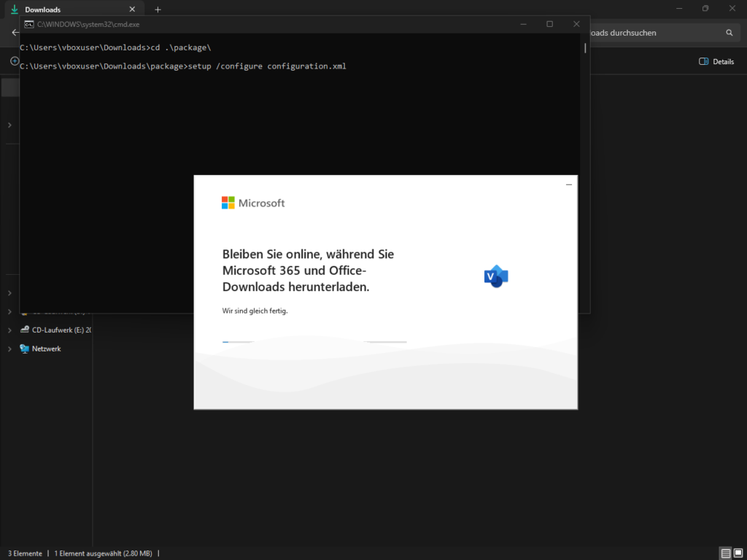Image resolution: width=747 pixels, height=560 pixels.
Task: Open a new Explorer tab with plus
Action: [158, 9]
